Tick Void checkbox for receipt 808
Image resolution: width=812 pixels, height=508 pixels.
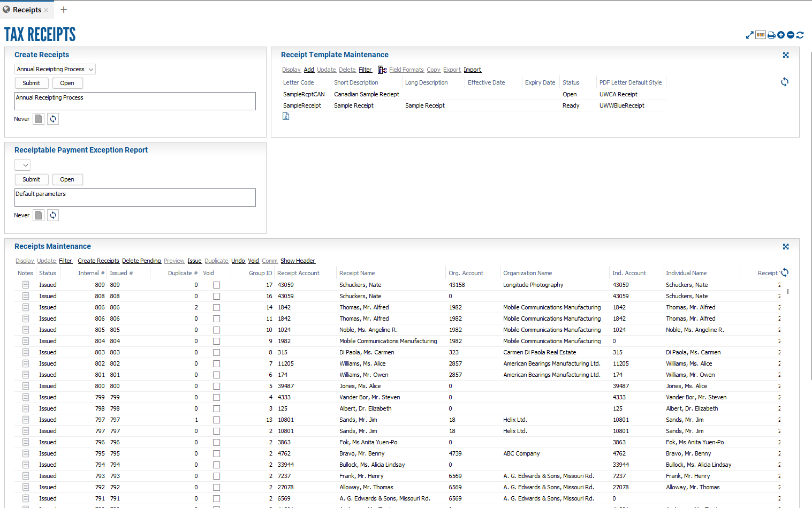click(x=216, y=297)
